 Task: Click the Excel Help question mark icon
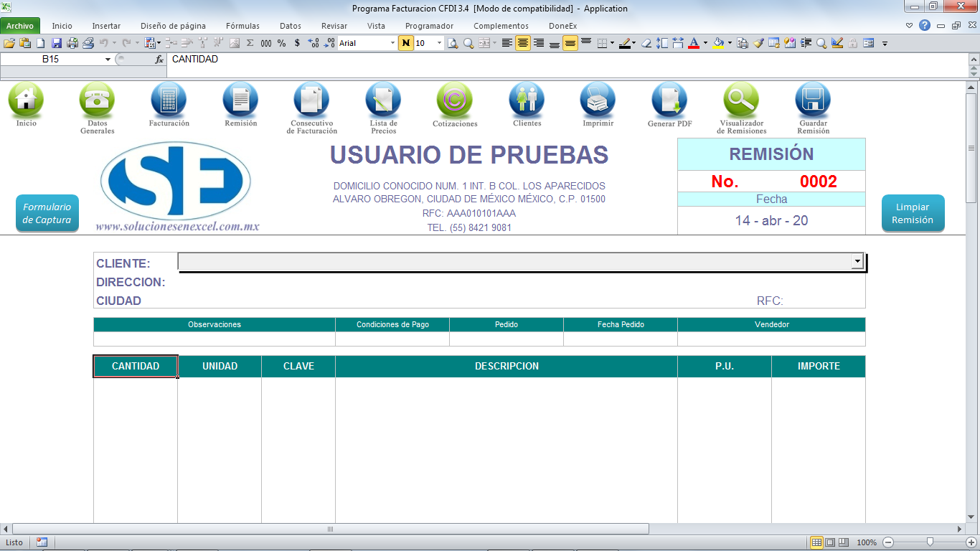click(x=925, y=26)
